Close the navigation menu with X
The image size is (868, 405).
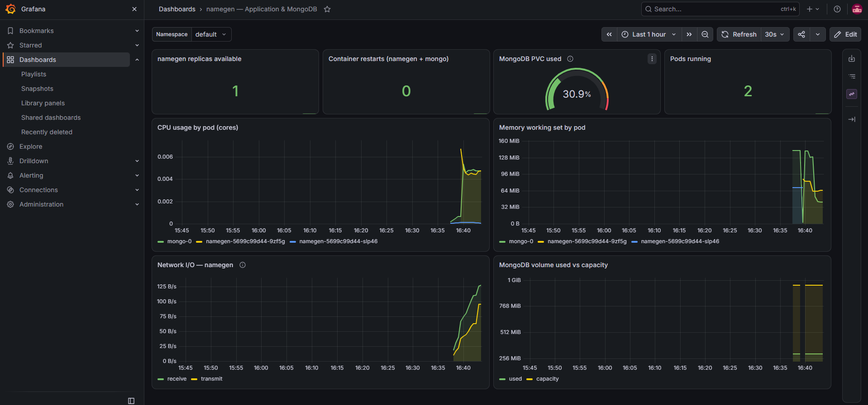134,9
